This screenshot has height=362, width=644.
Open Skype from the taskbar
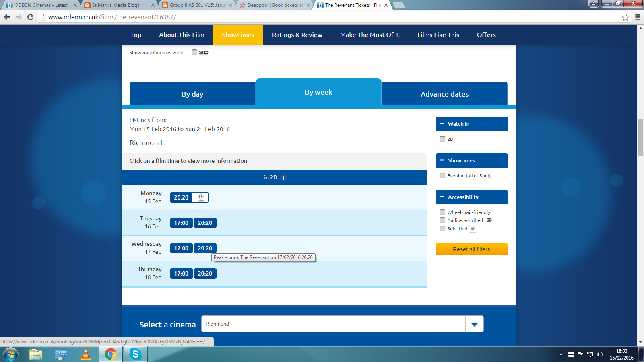136,354
